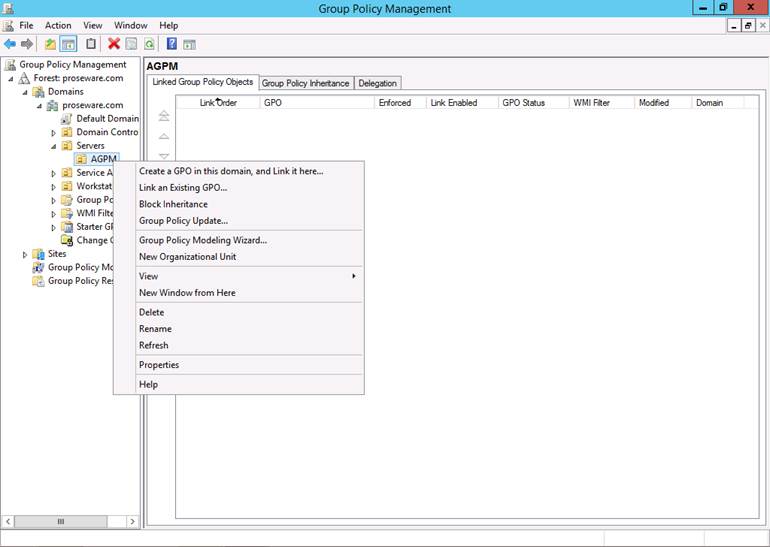The image size is (770, 547).
Task: Select Link an Existing GPO menu entry
Action: (183, 187)
